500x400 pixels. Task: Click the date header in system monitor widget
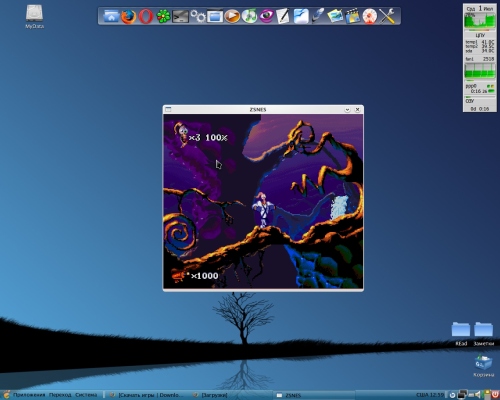pyautogui.click(x=480, y=8)
